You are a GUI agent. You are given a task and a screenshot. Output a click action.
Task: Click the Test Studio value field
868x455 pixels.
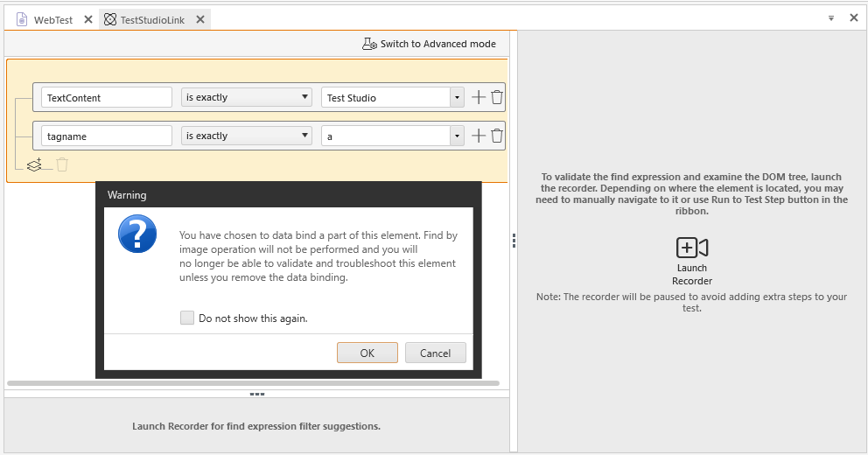(x=385, y=97)
